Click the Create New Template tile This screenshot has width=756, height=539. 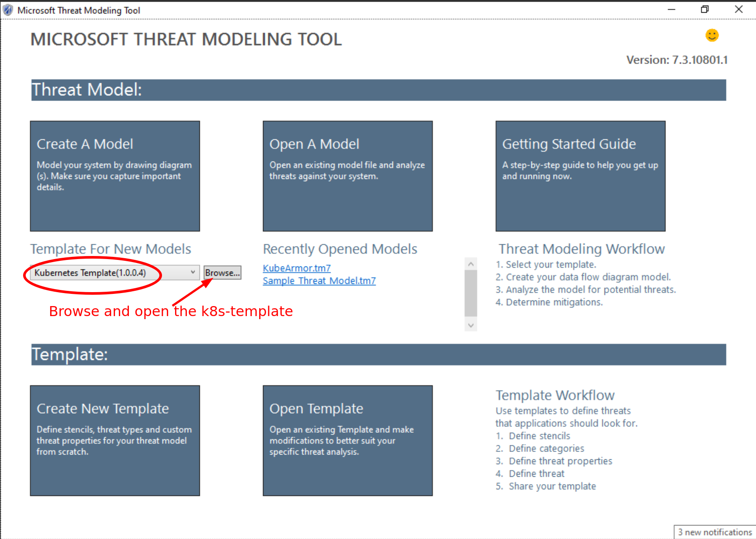click(x=115, y=441)
